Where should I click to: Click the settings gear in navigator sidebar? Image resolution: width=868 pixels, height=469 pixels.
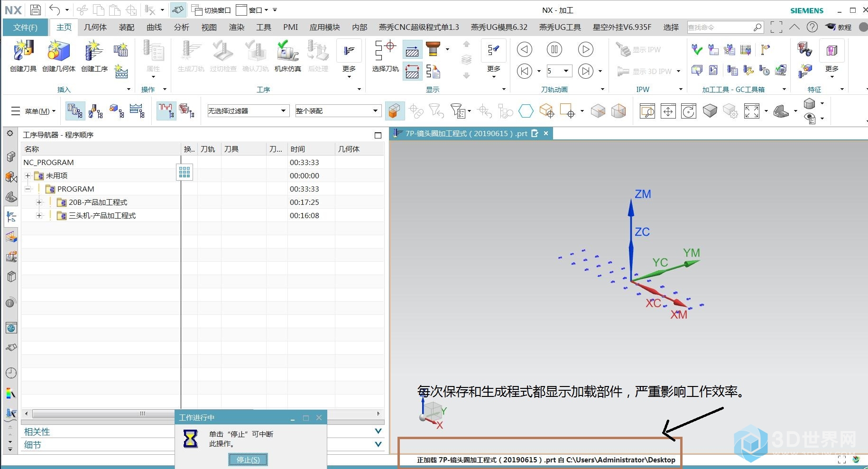coord(10,134)
